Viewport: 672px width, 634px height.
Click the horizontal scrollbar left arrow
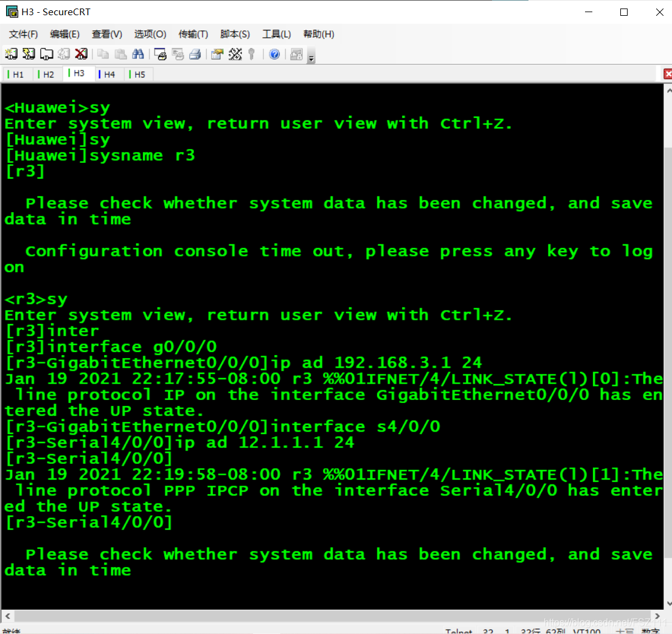[7, 616]
